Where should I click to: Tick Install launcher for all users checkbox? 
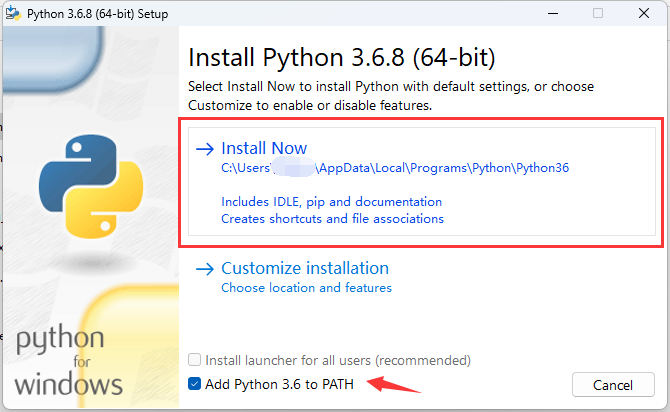(194, 359)
